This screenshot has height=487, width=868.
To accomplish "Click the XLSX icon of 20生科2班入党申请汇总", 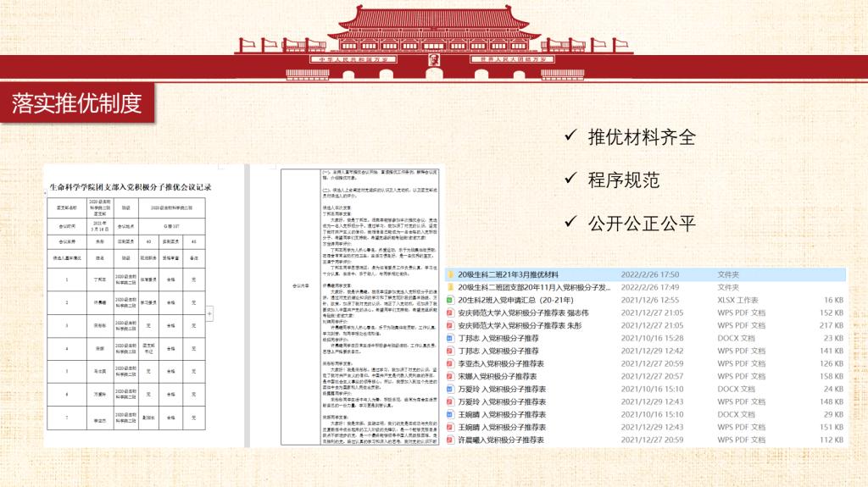I will pos(450,300).
